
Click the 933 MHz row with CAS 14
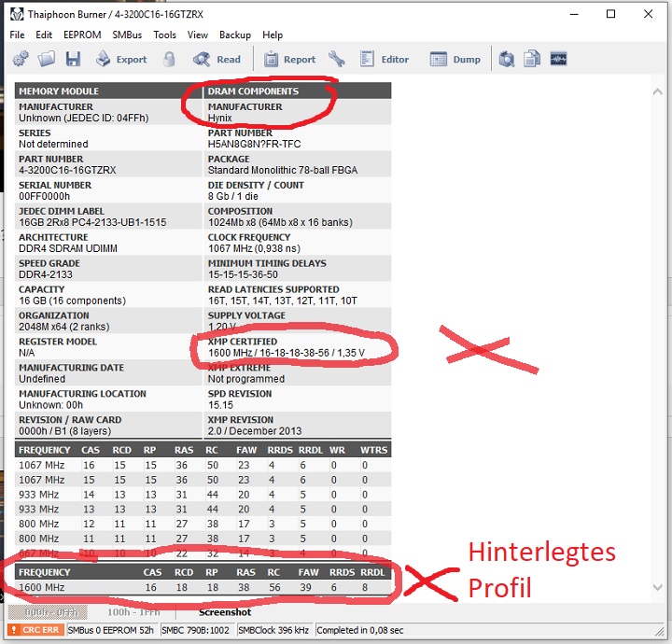(203, 495)
